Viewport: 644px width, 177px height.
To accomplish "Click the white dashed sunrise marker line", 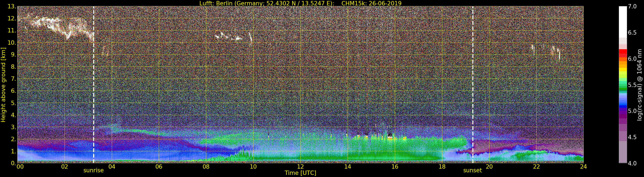I will coord(94,85).
